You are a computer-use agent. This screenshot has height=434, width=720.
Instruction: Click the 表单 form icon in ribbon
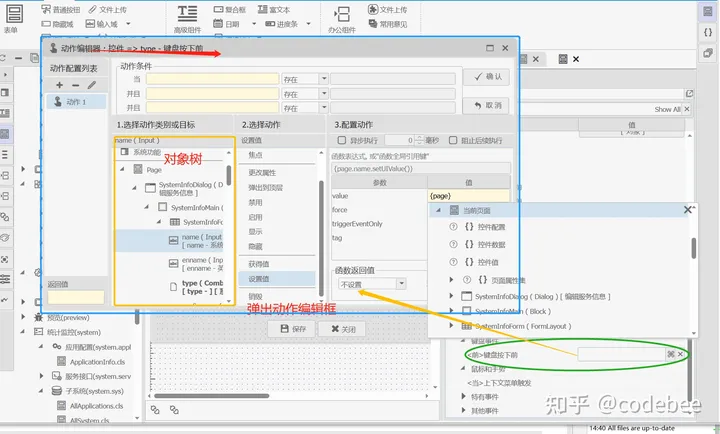pyautogui.click(x=12, y=15)
